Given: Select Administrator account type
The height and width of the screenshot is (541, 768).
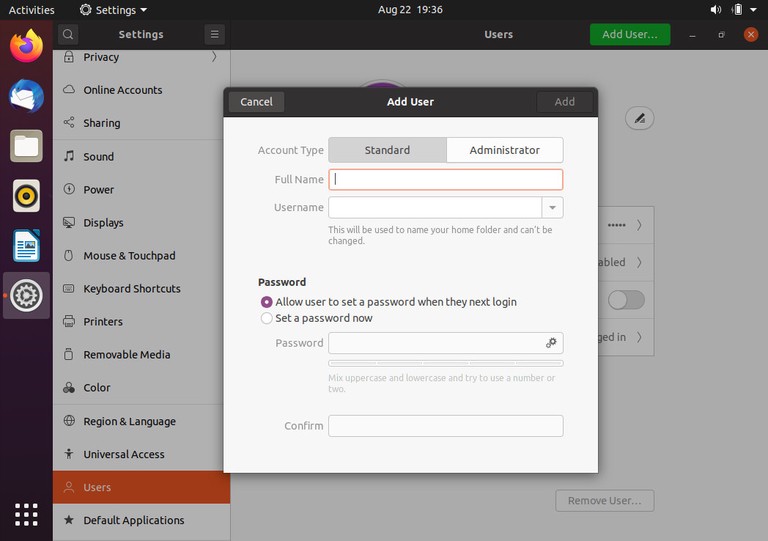Looking at the screenshot, I should click(x=504, y=150).
